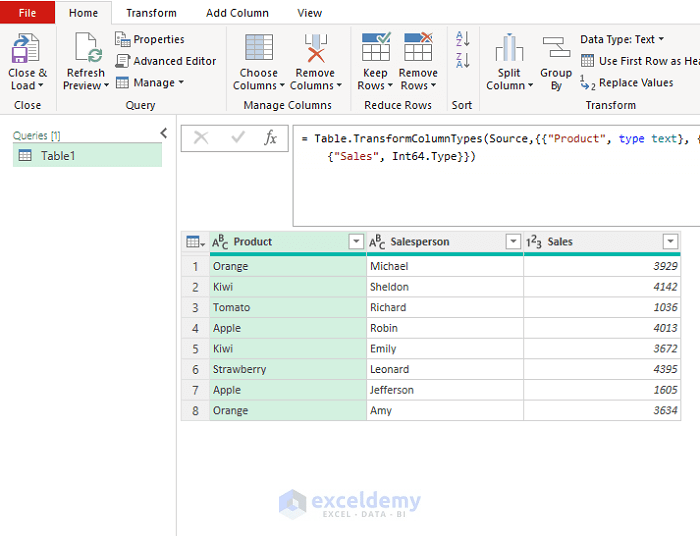Open Sales column filter dropdown
The height and width of the screenshot is (536, 700).
[670, 241]
